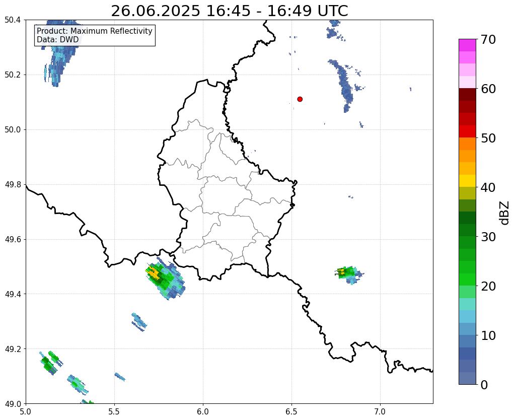515x420 pixels.
Task: Click 'Product: Maximum Reflectivity' text
Action: [x=94, y=31]
